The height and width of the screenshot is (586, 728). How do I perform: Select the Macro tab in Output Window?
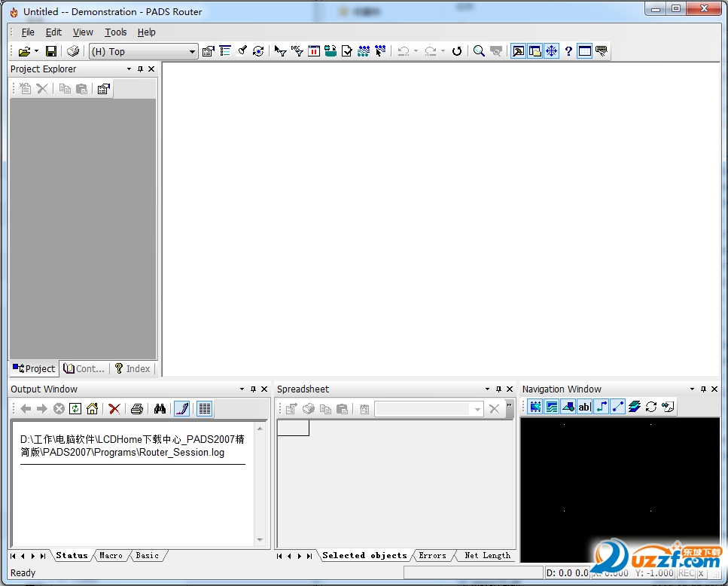coord(111,556)
